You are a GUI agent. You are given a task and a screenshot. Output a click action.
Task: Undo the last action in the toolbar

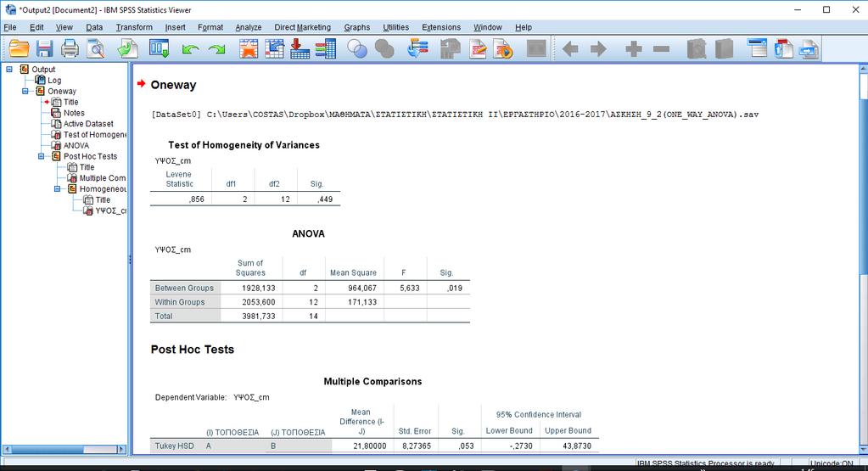pos(190,50)
